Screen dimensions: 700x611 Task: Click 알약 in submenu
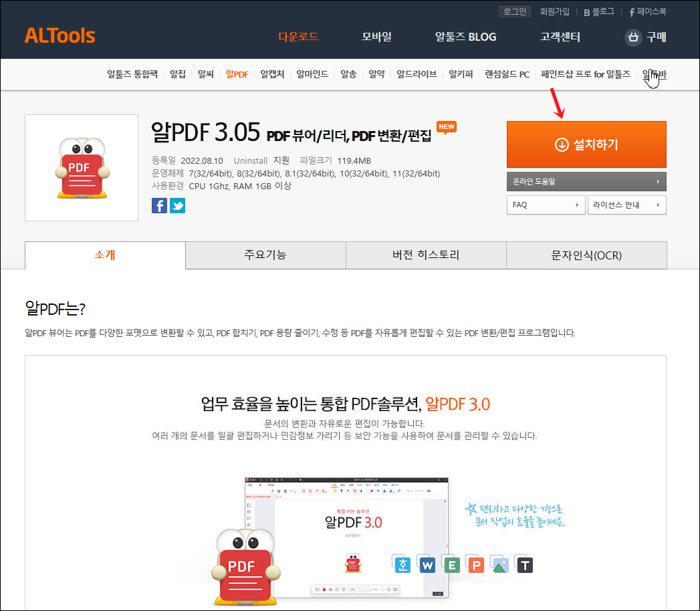(x=377, y=74)
